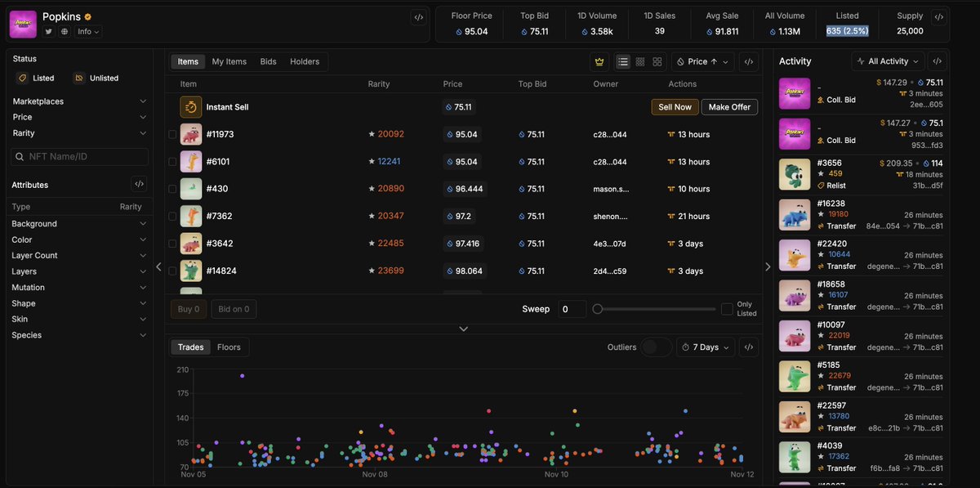Switch to the Floors chart tab

coord(229,347)
